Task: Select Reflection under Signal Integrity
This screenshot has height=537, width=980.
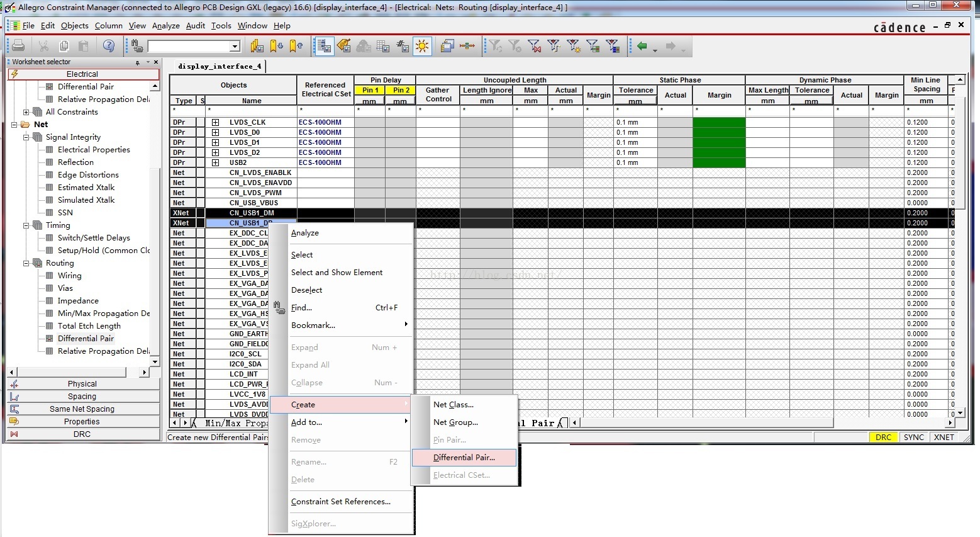Action: [75, 162]
